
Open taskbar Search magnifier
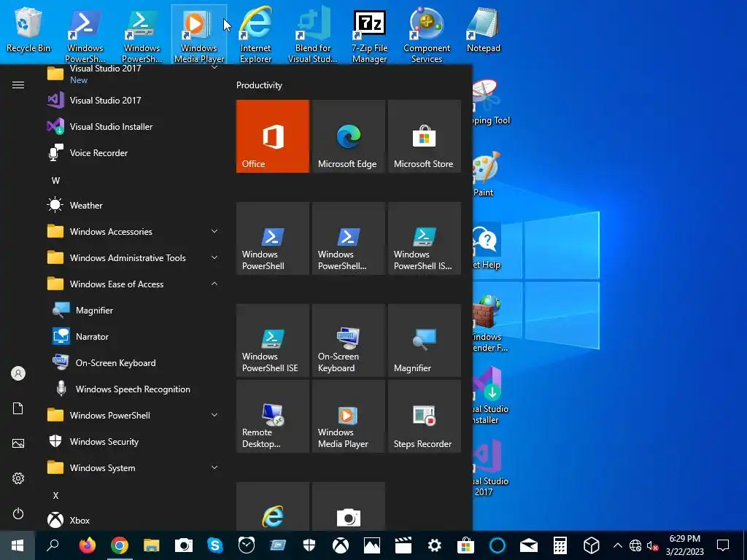53,545
